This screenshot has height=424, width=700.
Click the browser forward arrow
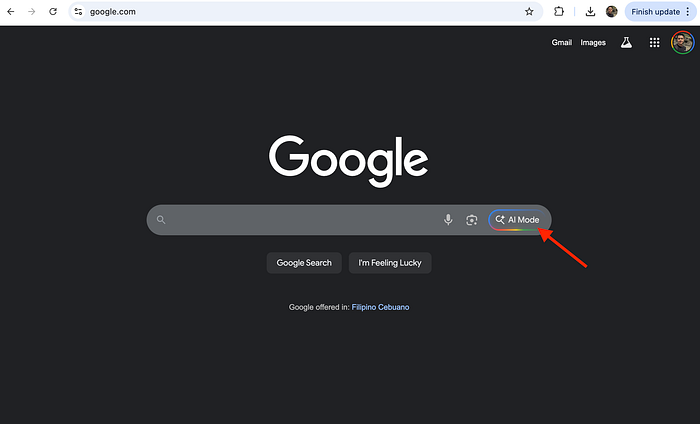coord(32,12)
